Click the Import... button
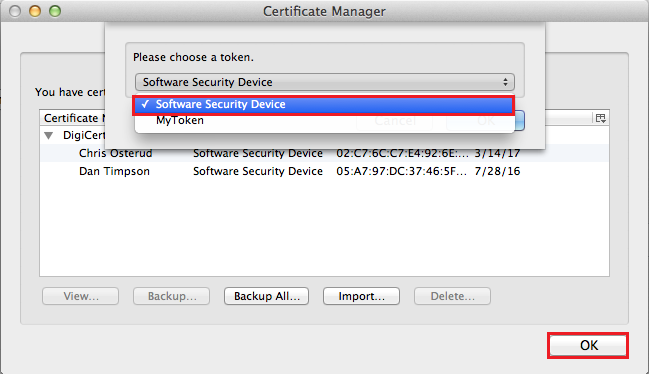The height and width of the screenshot is (374, 649). pos(361,296)
